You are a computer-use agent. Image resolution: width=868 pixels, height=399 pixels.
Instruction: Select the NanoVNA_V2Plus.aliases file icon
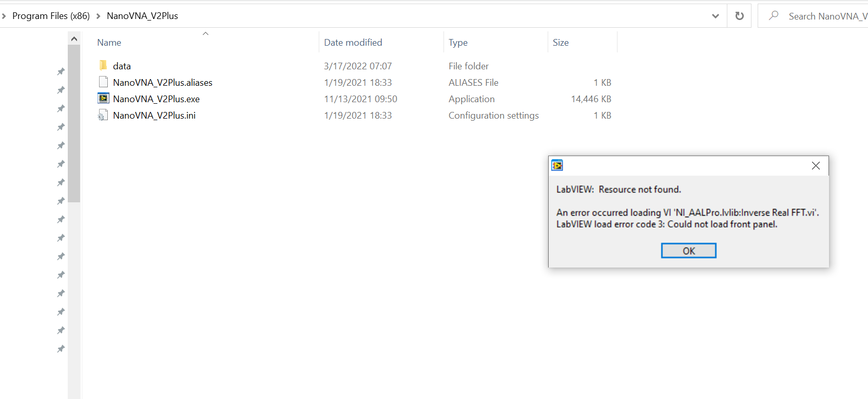pos(103,82)
